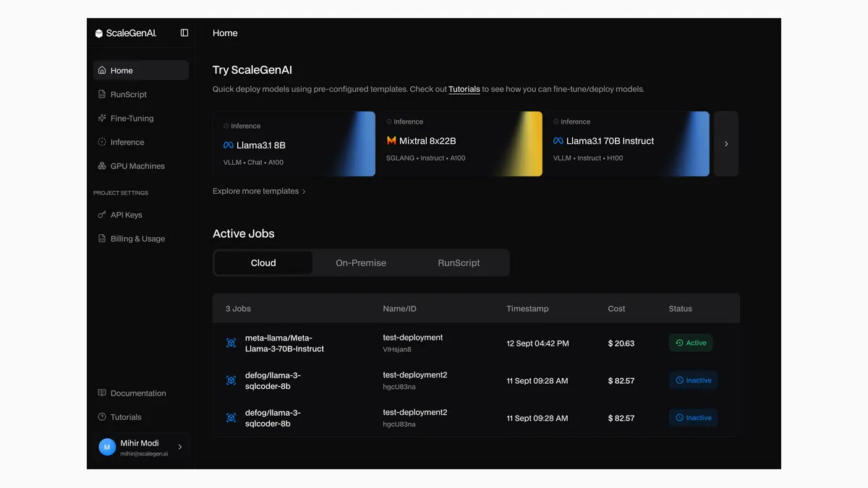Click the Mistral logo on Mixtral 8x22B card
The image size is (868, 488).
[x=391, y=141]
